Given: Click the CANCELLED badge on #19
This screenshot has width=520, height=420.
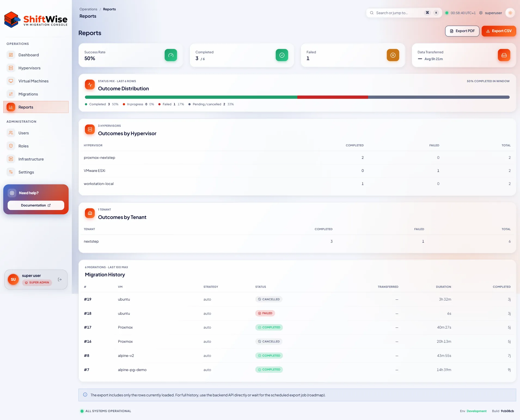Looking at the screenshot, I should pyautogui.click(x=269, y=299).
